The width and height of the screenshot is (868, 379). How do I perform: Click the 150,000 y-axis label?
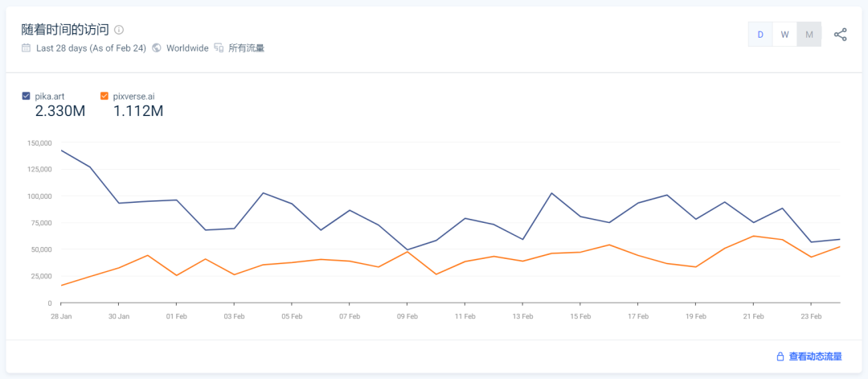point(39,143)
